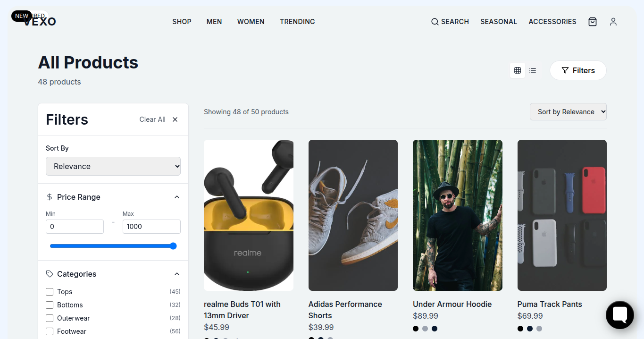Open the Filters button
The image size is (644, 339).
[x=578, y=70]
